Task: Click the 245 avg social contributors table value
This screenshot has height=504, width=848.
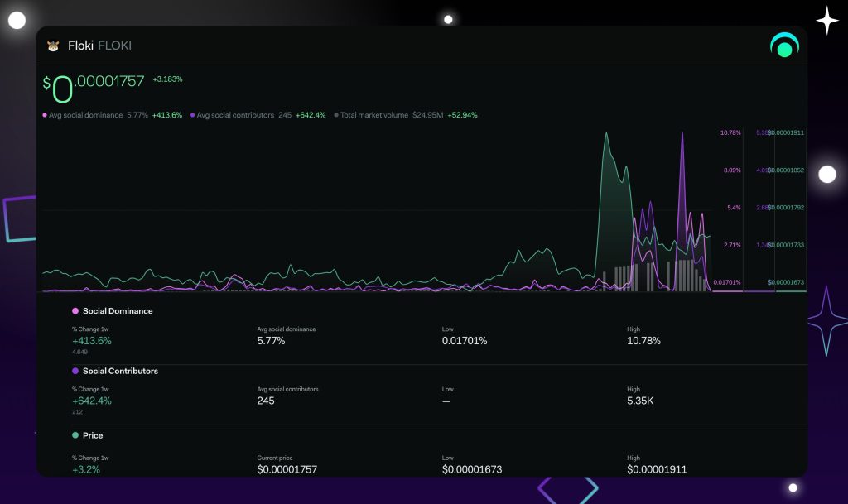Action: click(x=266, y=401)
